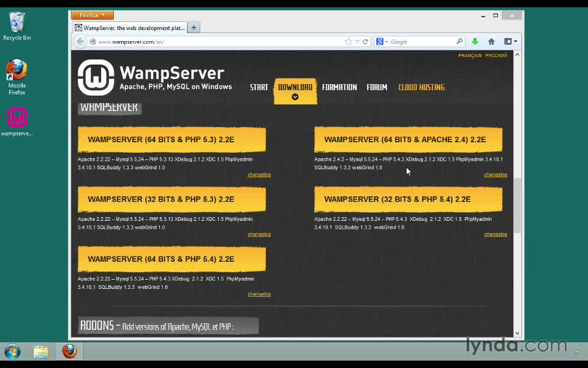Image resolution: width=588 pixels, height=368 pixels.
Task: Open the CLOUD HOSTING menu item
Action: (x=421, y=87)
